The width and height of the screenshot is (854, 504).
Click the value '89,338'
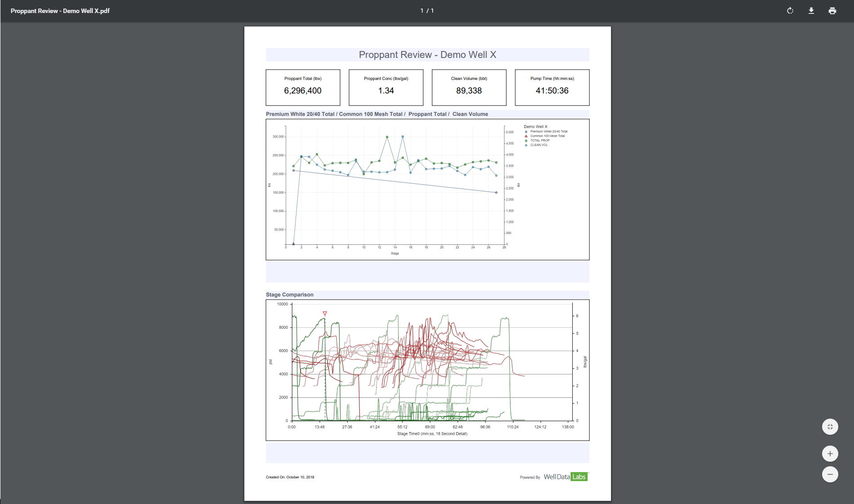pyautogui.click(x=469, y=91)
